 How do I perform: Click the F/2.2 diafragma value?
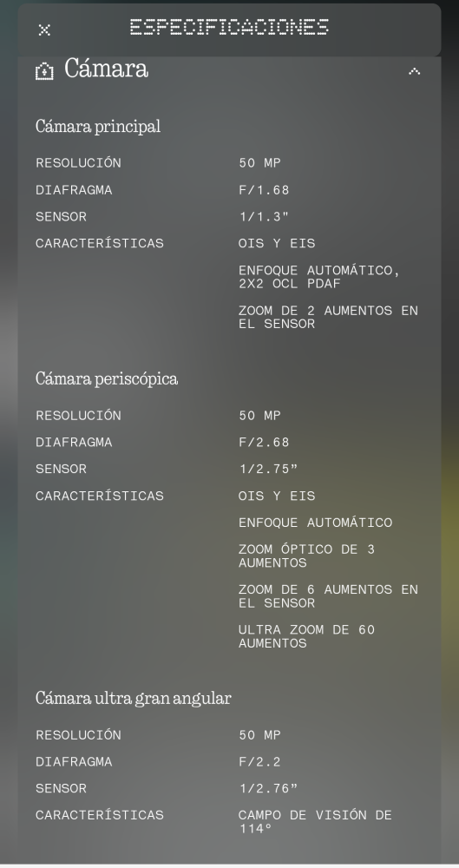[x=259, y=762]
